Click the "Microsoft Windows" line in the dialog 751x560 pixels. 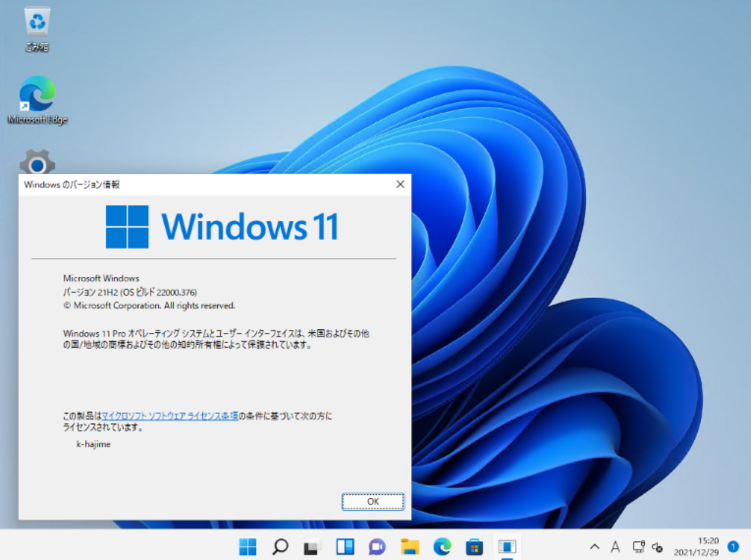click(101, 278)
